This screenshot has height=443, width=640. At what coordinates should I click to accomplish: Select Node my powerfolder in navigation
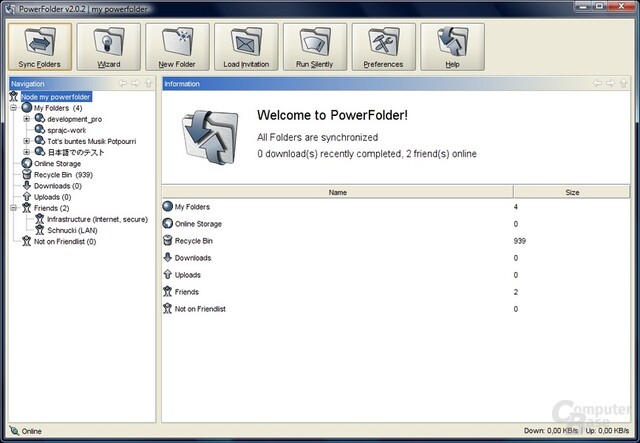(56, 97)
